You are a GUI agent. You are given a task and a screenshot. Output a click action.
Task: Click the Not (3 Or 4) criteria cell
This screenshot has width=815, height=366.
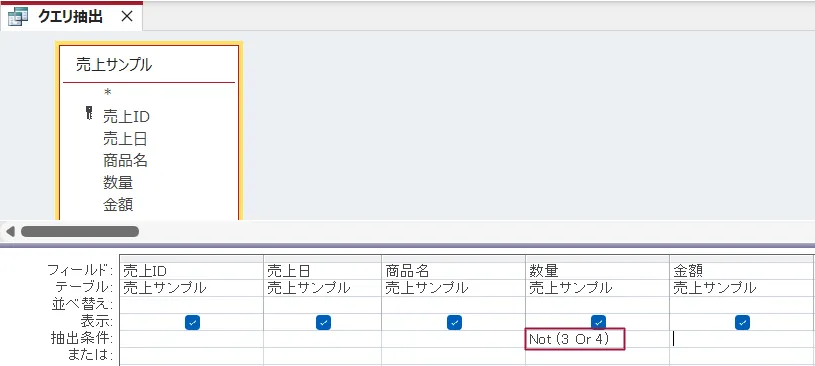click(597, 339)
